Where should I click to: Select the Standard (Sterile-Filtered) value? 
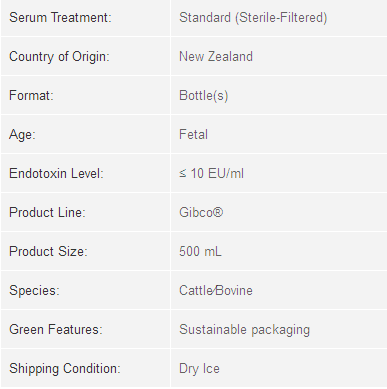[x=253, y=18]
